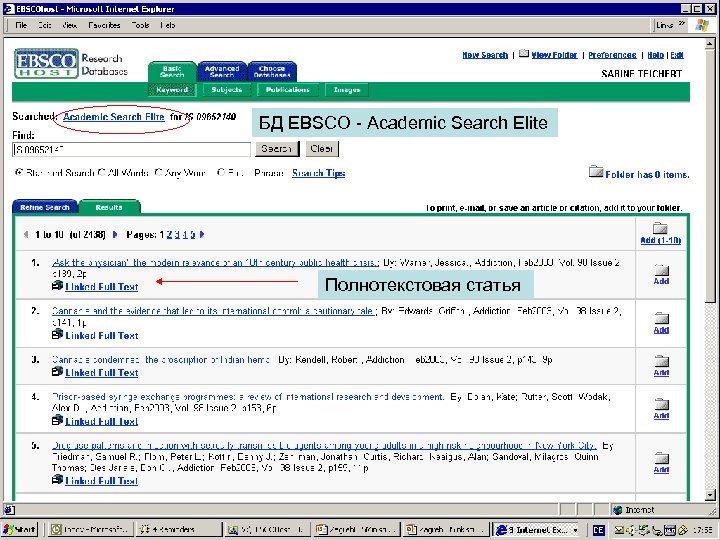Open the Search Tips link
Image resolution: width=720 pixels, height=540 pixels.
(x=319, y=173)
